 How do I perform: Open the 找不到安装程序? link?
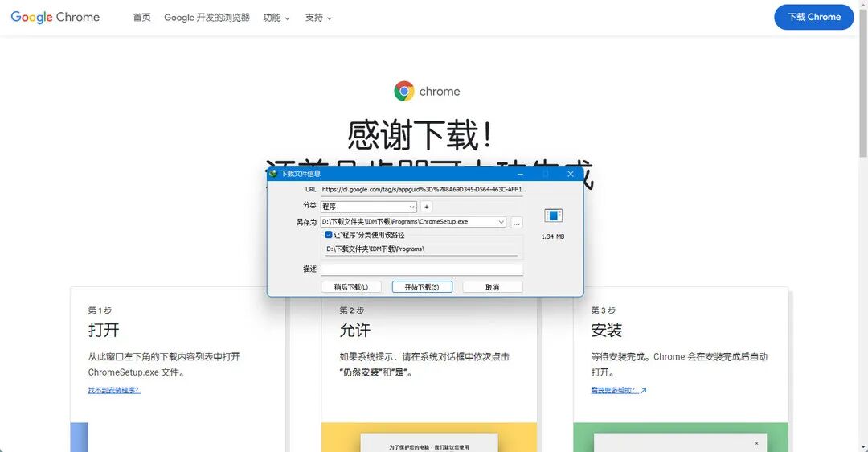point(115,391)
